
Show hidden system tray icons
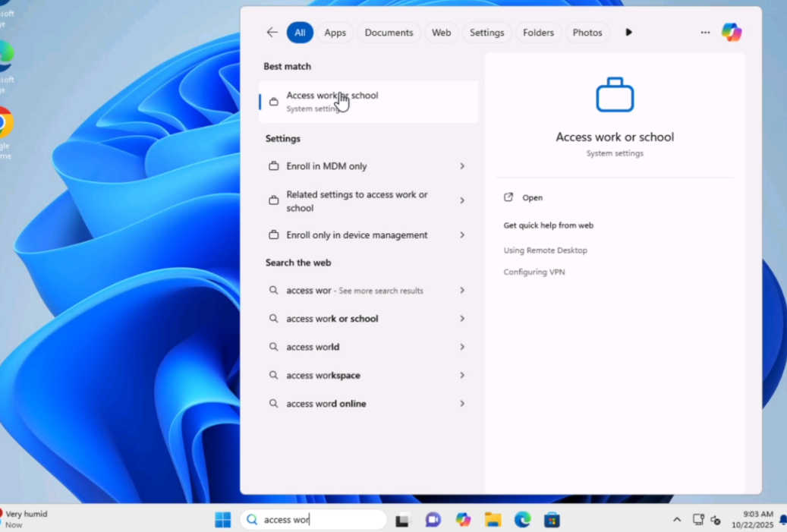click(676, 520)
